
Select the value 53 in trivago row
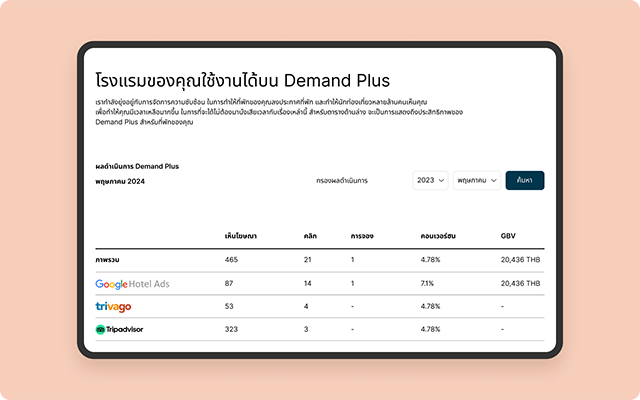(x=229, y=306)
